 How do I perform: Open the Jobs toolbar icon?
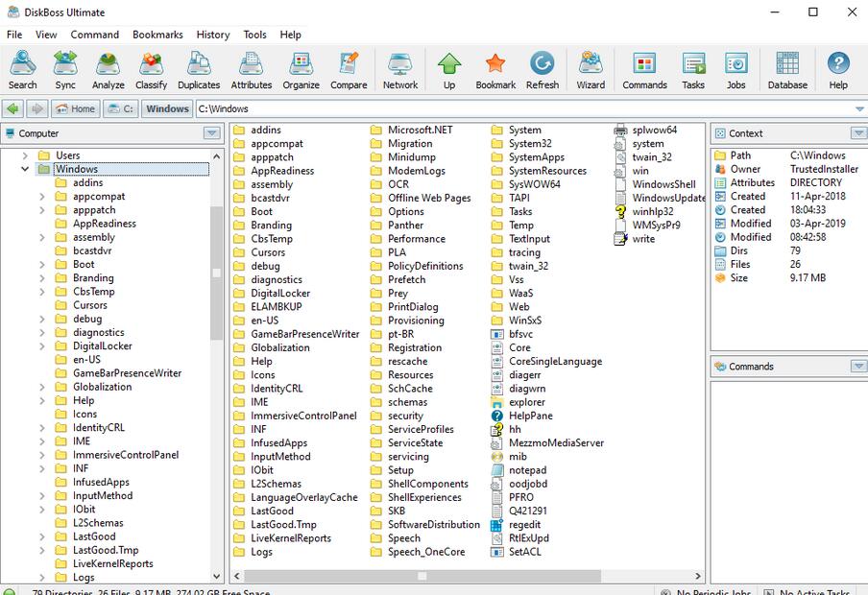tap(735, 70)
